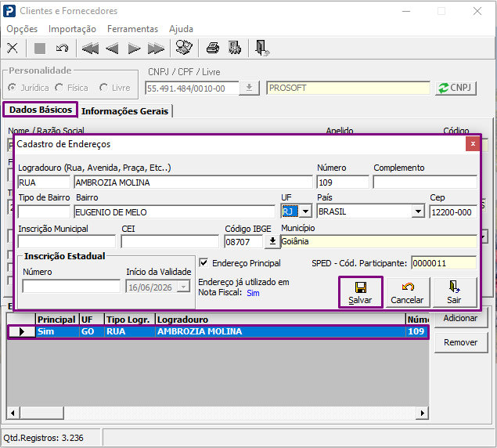
Task: Go to last record with double-right arrow
Action: click(x=156, y=49)
